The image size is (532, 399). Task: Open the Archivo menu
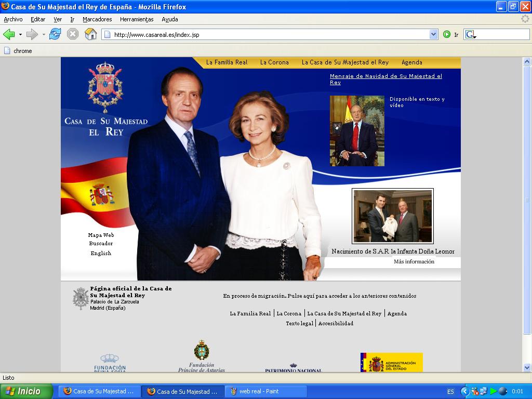(13, 19)
